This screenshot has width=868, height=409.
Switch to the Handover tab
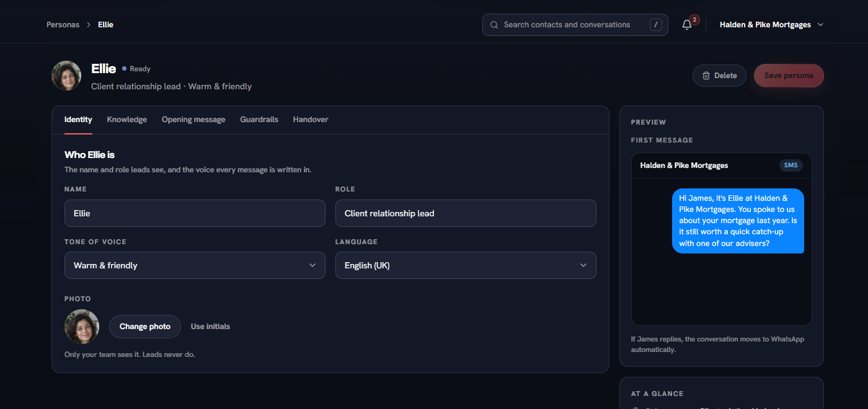(x=311, y=120)
